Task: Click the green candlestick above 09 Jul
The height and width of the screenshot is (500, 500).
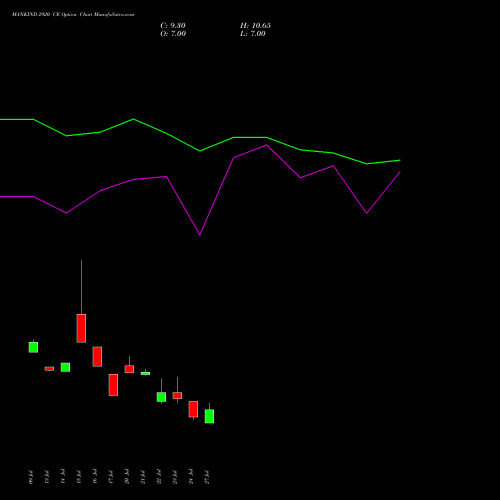Action: pyautogui.click(x=33, y=347)
